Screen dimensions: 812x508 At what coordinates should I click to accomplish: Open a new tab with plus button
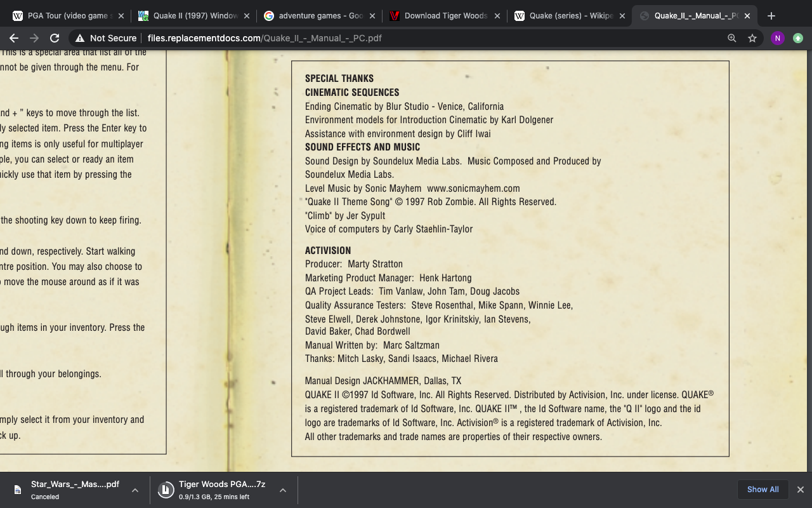(771, 16)
